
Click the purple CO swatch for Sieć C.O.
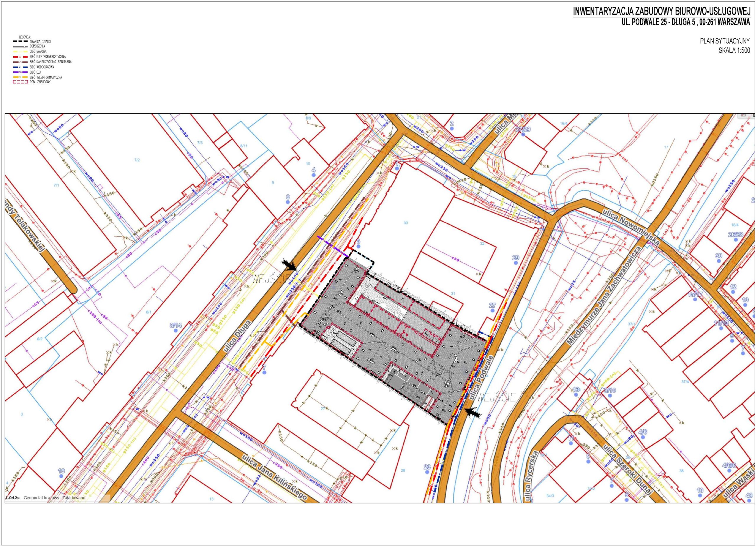click(20, 72)
